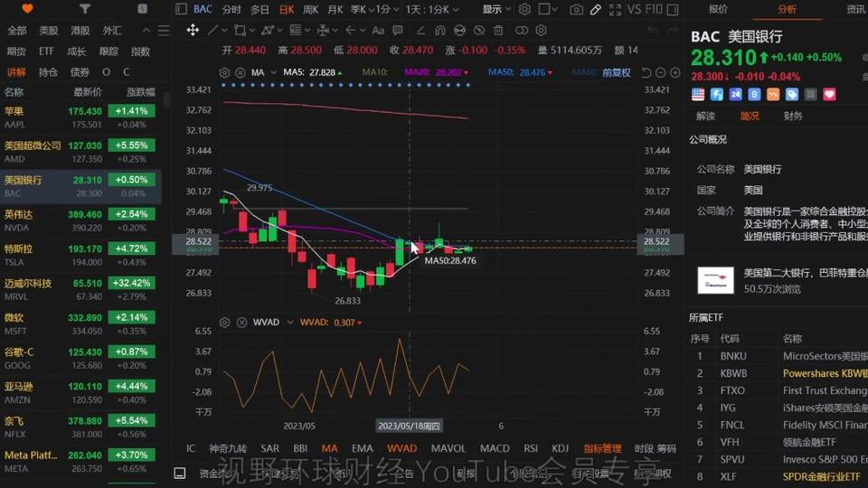The image size is (868, 488).
Task: Collapse the watchlist category chevron
Action: [146, 31]
